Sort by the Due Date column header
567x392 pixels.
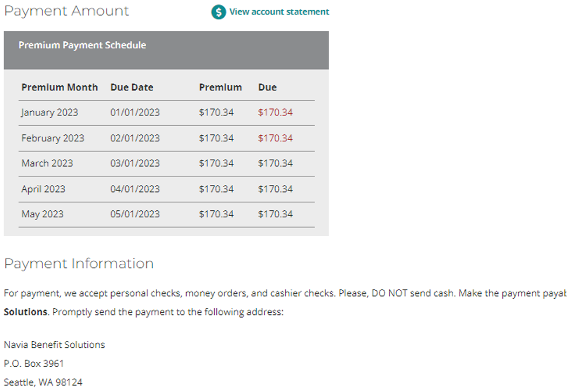[x=132, y=87]
